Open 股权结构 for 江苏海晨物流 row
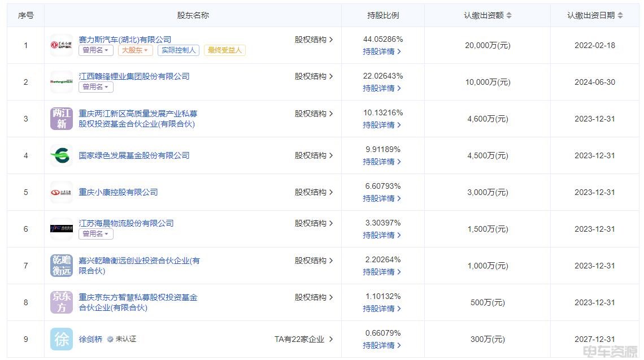Image resolution: width=644 pixels, height=360 pixels. coord(314,224)
